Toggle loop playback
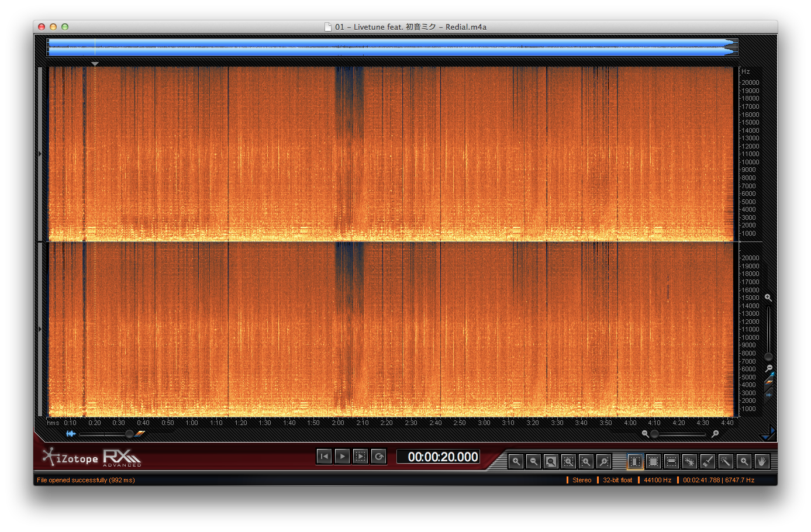811x532 pixels. 379,457
